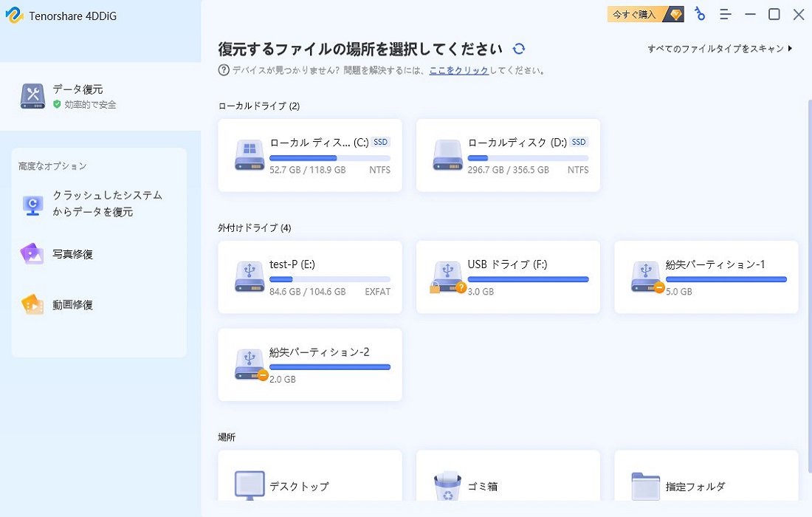
Task: Click the registration key icon in title bar
Action: (700, 14)
